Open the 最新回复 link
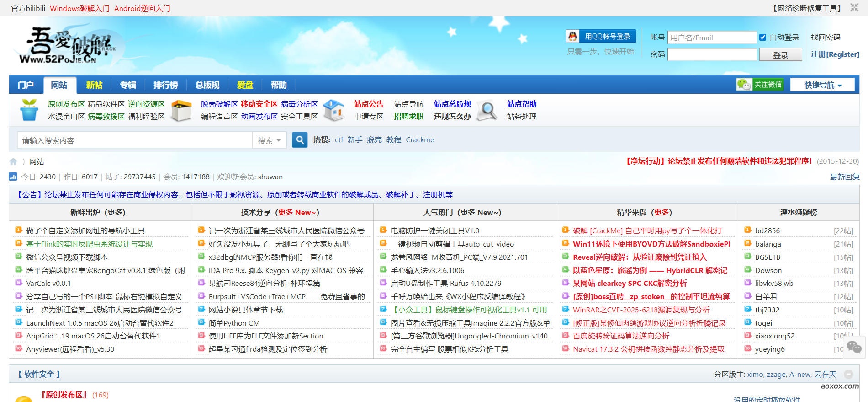868x402 pixels. point(845,177)
